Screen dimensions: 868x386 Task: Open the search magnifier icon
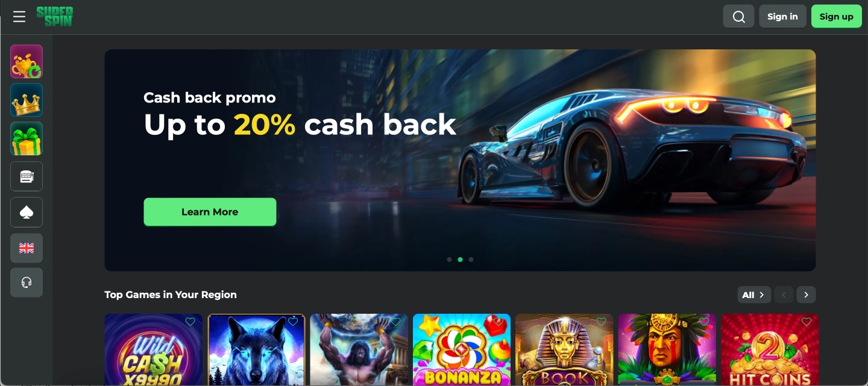[x=738, y=17]
